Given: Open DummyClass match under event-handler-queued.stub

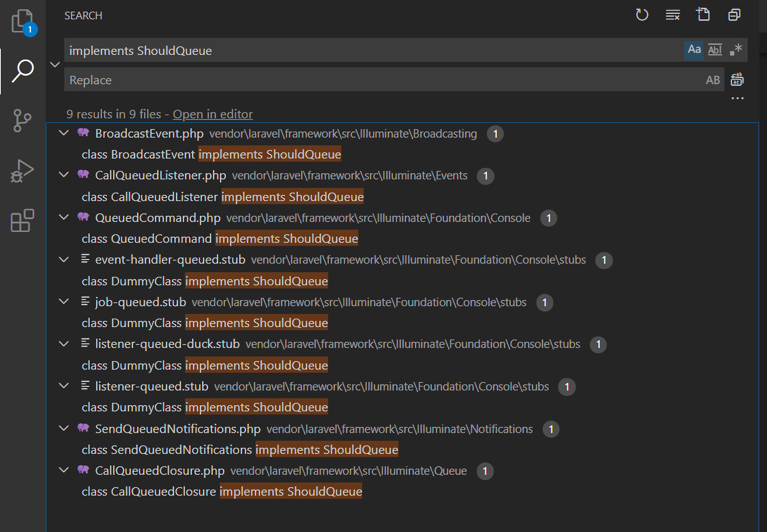Looking at the screenshot, I should pos(205,281).
